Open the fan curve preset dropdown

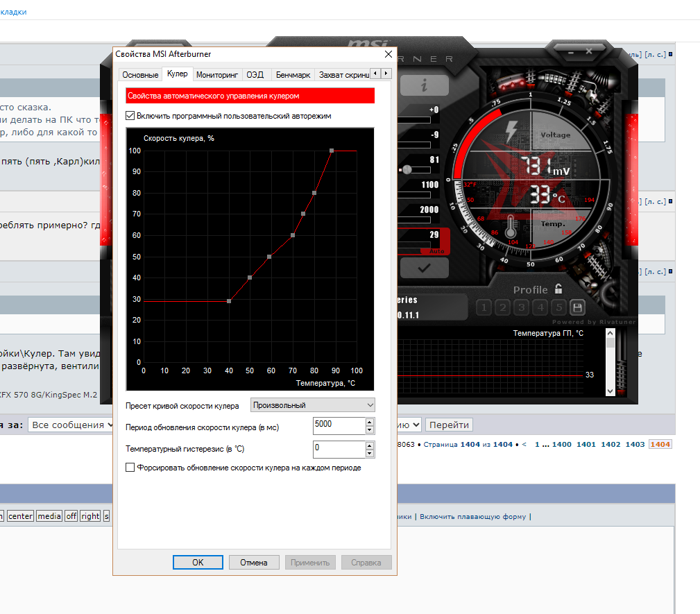(x=312, y=405)
